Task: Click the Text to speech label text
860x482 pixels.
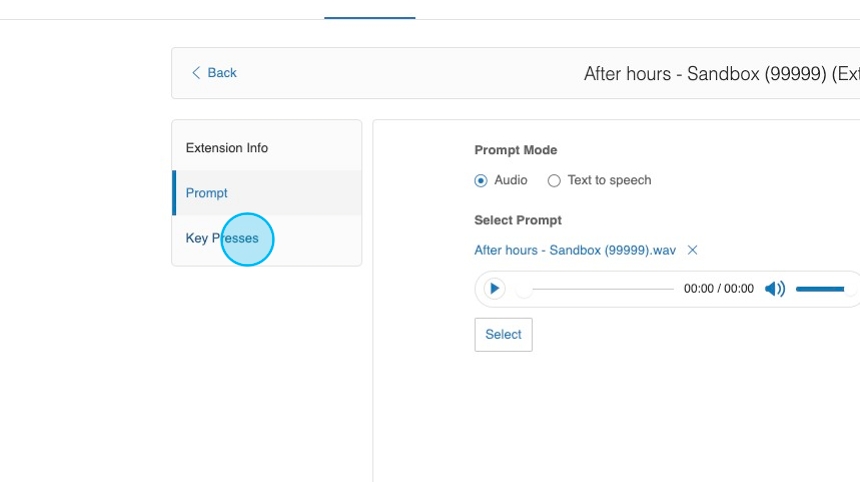Action: [609, 181]
